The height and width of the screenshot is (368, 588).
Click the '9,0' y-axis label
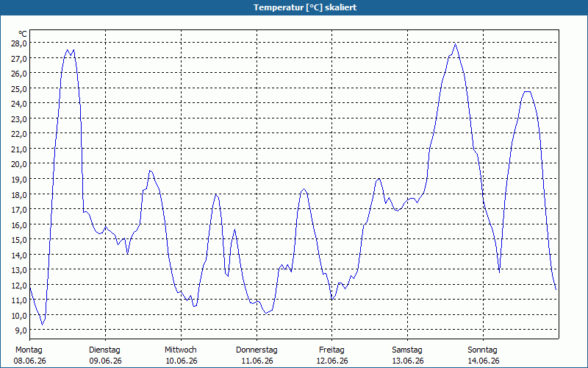(21, 330)
